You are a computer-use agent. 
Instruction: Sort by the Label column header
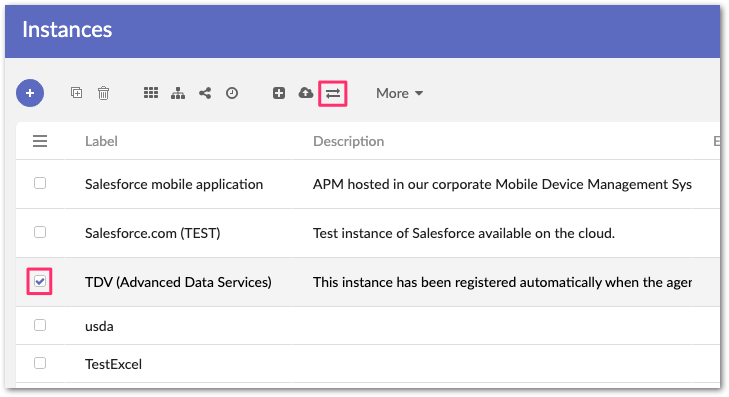[101, 141]
